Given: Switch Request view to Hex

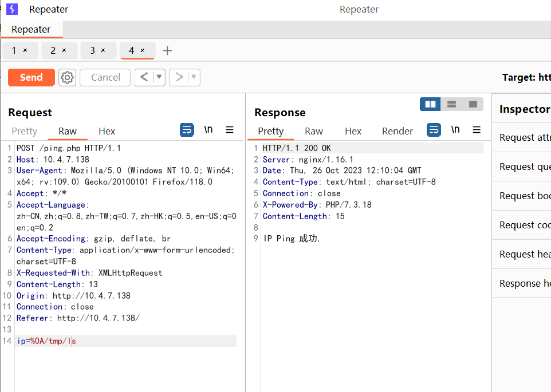Looking at the screenshot, I should click(x=107, y=131).
